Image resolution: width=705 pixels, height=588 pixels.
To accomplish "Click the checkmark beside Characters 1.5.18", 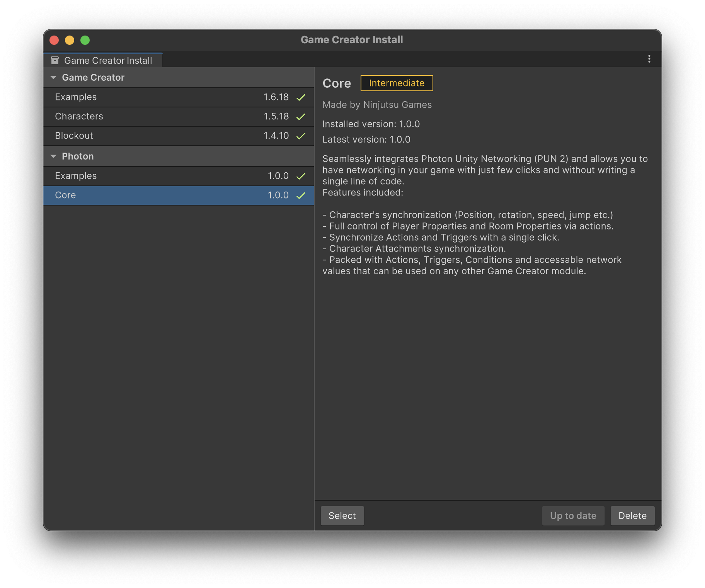I will (x=301, y=117).
